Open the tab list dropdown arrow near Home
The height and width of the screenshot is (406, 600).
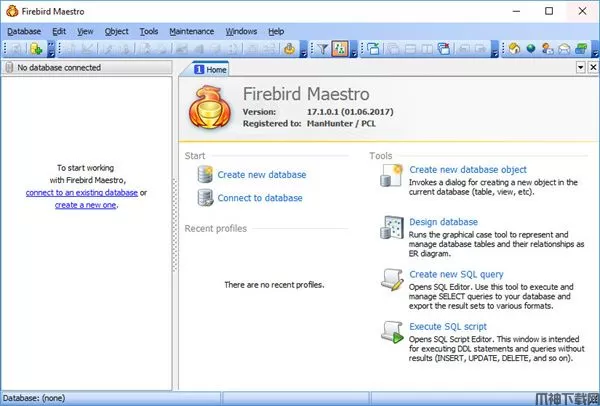click(x=580, y=68)
